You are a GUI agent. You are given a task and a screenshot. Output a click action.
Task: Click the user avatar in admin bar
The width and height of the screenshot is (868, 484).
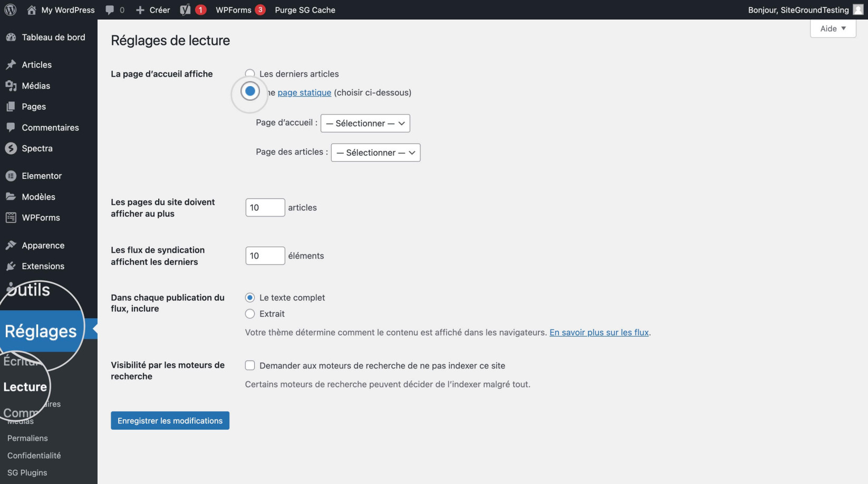(x=858, y=10)
